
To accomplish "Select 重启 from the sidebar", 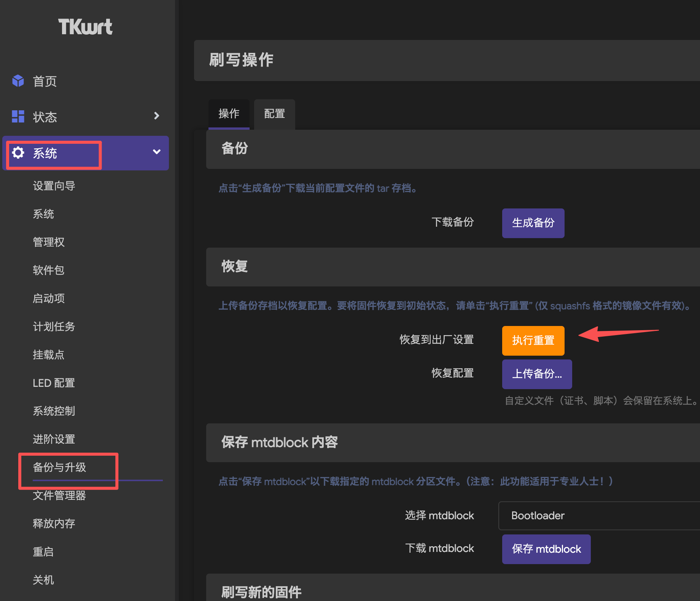I will 43,552.
